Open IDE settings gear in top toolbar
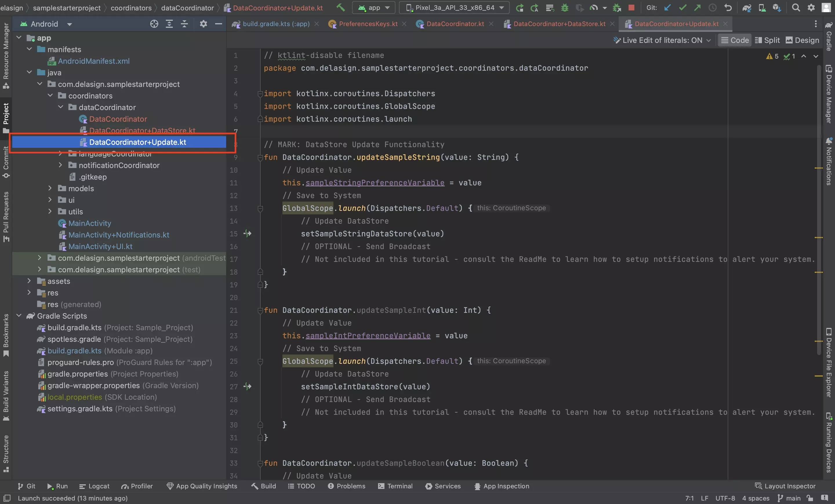Screen dimensions: 835x504 tap(811, 8)
